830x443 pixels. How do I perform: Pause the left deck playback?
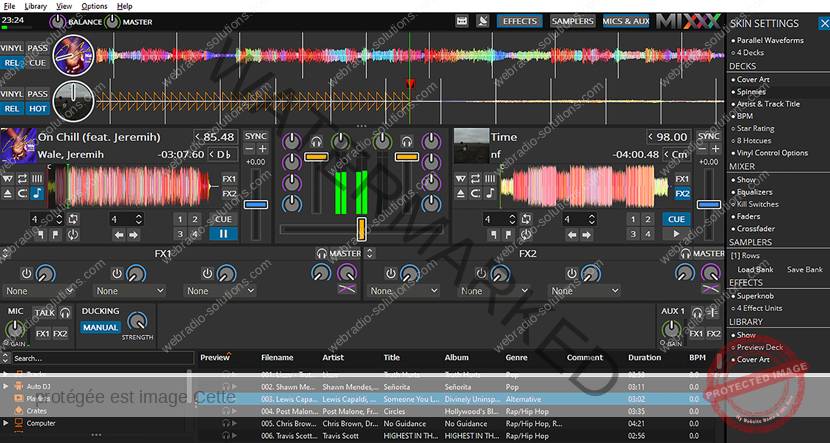pos(222,234)
